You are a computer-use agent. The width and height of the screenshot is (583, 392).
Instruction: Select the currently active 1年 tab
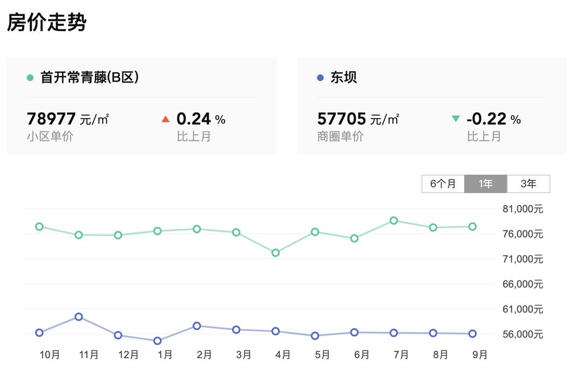tap(486, 184)
